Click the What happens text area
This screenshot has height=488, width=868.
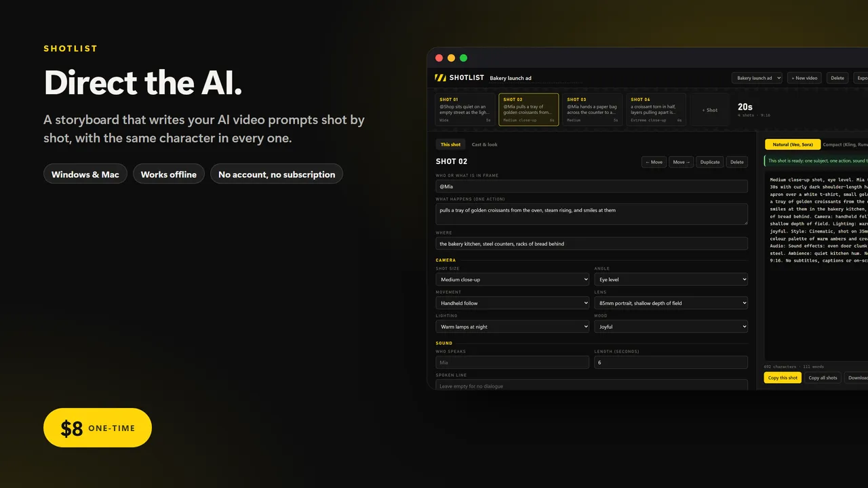[592, 214]
